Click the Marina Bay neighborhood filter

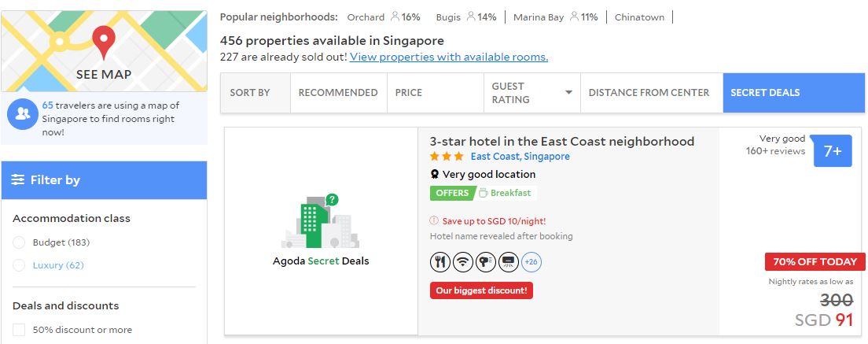pos(539,17)
